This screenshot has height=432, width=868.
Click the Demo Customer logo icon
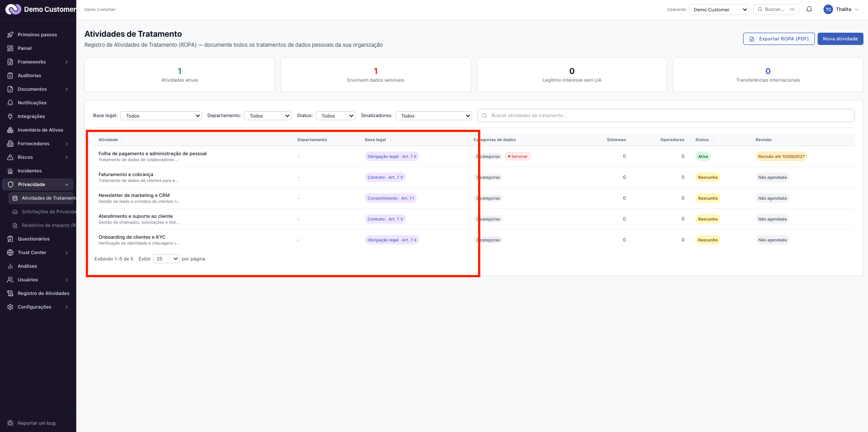pos(13,9)
